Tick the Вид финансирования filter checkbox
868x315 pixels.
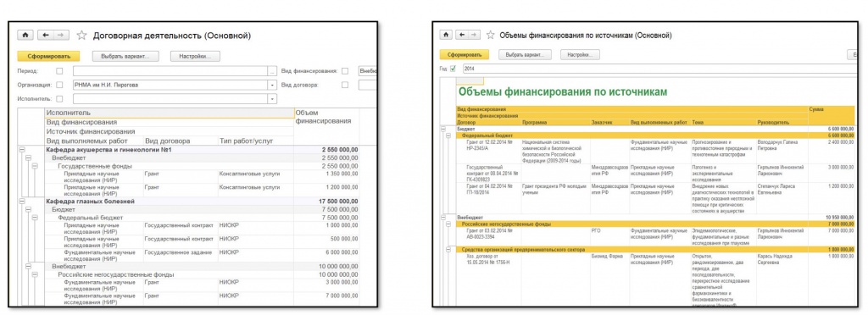point(345,71)
